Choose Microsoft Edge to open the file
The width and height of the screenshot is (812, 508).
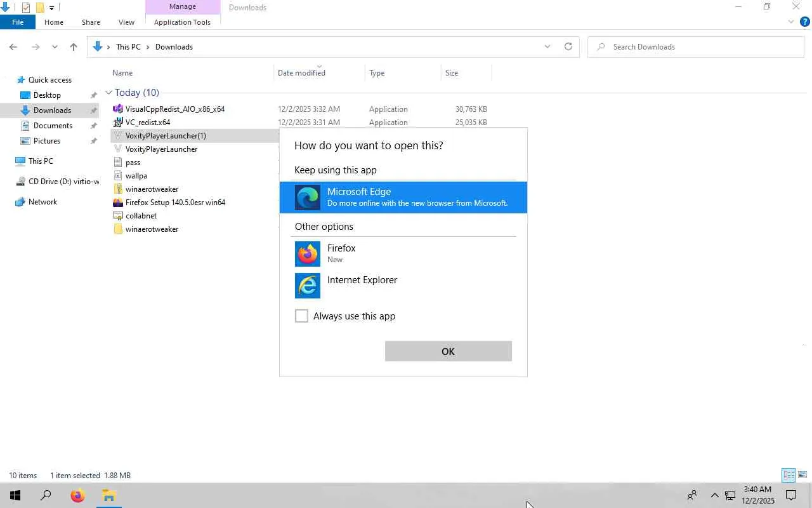[x=403, y=197]
